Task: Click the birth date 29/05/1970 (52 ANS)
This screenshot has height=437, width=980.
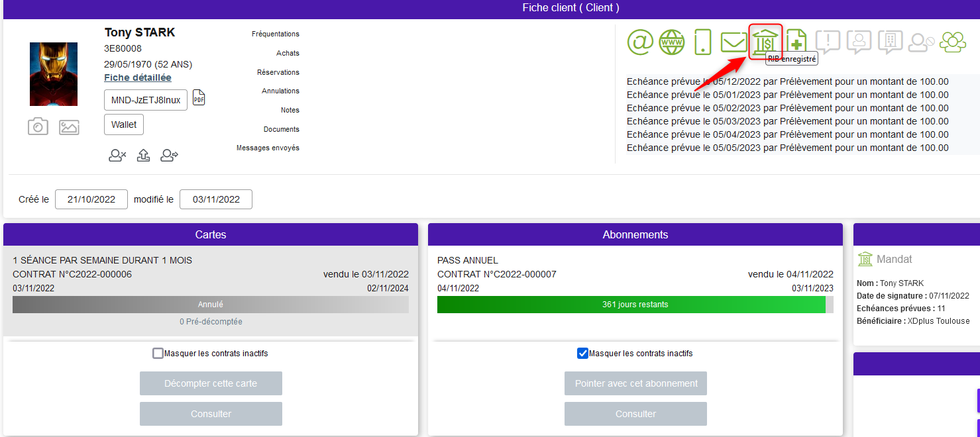Action: pos(148,64)
